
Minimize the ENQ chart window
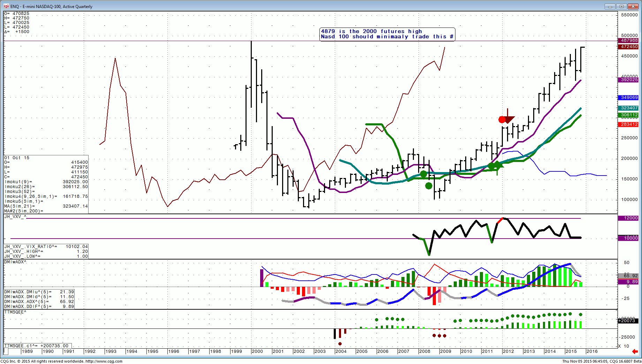point(610,6)
